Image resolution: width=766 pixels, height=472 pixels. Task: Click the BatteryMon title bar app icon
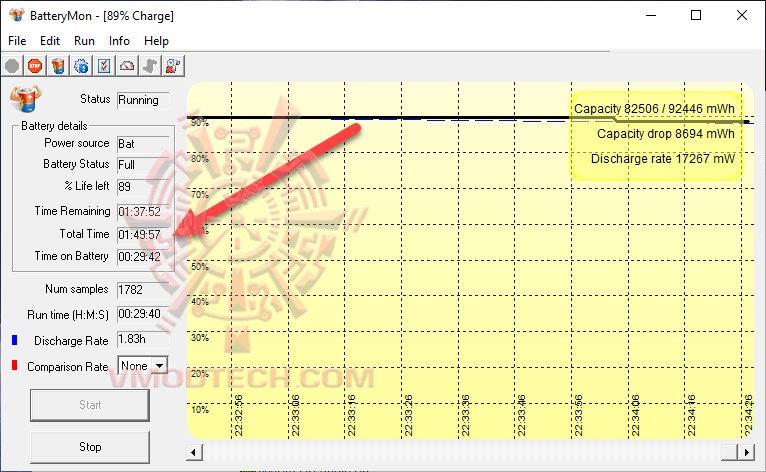[x=17, y=15]
